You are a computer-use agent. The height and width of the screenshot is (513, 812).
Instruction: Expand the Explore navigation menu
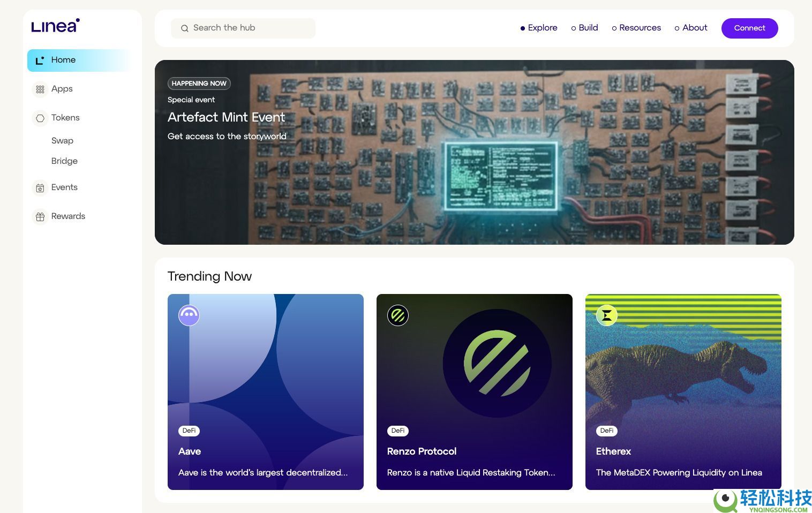pyautogui.click(x=539, y=28)
